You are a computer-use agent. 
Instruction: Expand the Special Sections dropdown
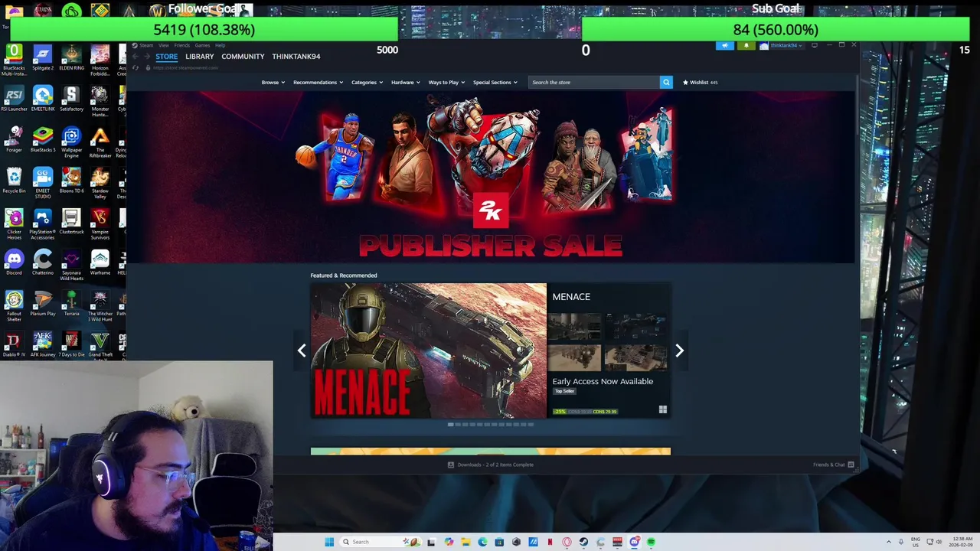pyautogui.click(x=495, y=82)
